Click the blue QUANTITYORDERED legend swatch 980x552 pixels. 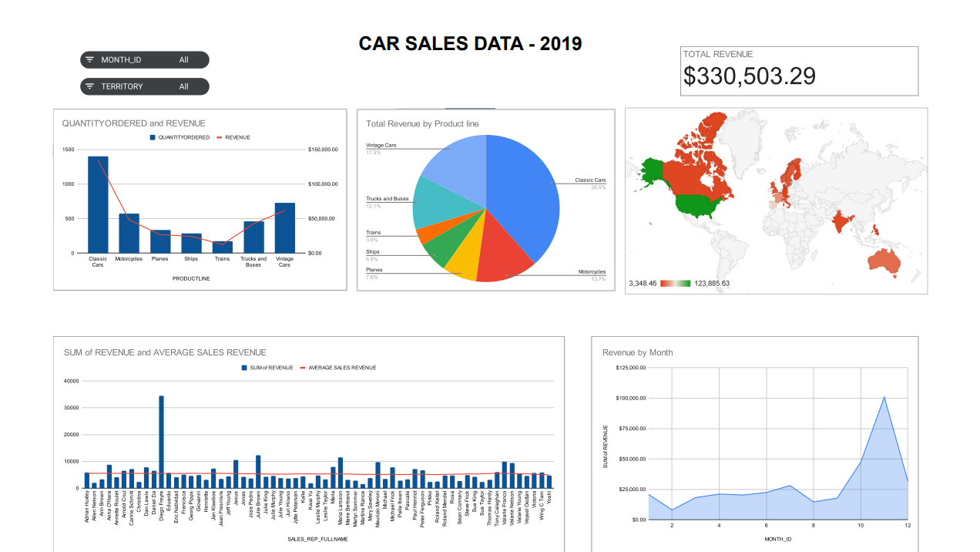pyautogui.click(x=153, y=137)
